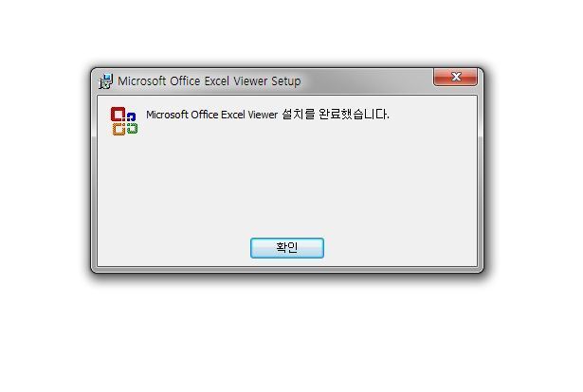
Task: Click the red square of the Office logo
Action: pyautogui.click(x=118, y=114)
